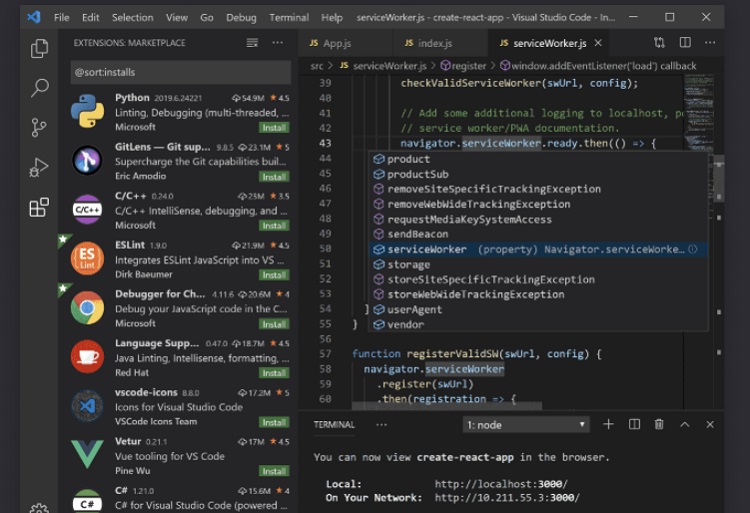
Task: Kill terminal with trash icon
Action: click(659, 424)
